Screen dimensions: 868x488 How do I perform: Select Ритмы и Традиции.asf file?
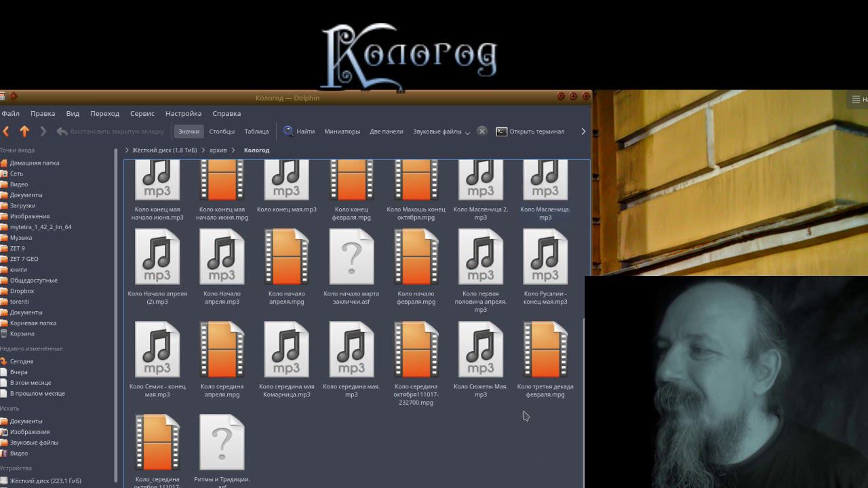[x=222, y=451]
